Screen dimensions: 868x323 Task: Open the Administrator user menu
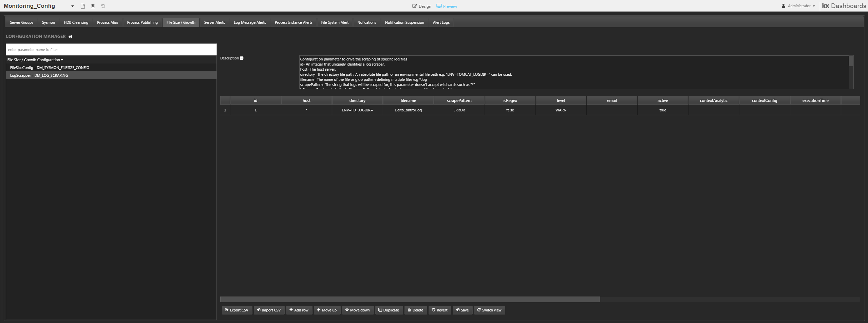click(x=799, y=6)
